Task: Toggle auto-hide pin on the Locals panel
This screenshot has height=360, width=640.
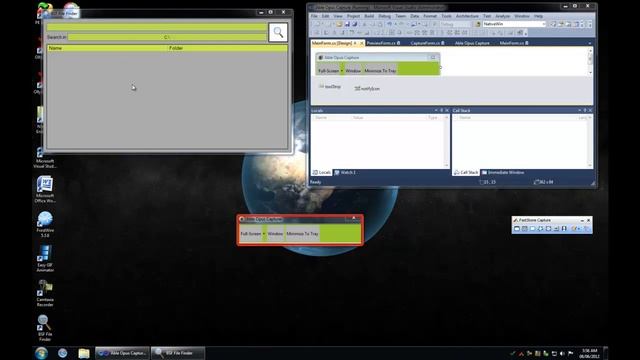Action: pyautogui.click(x=441, y=110)
